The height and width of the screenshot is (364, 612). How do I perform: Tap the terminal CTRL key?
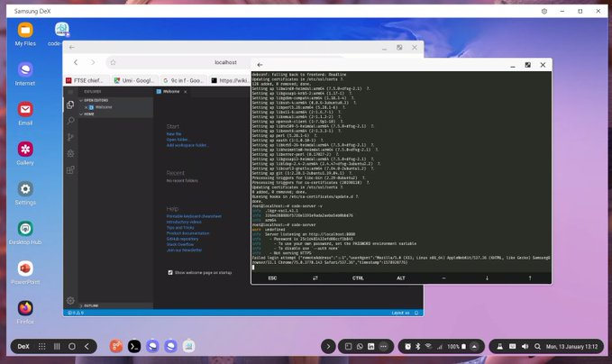tap(358, 278)
